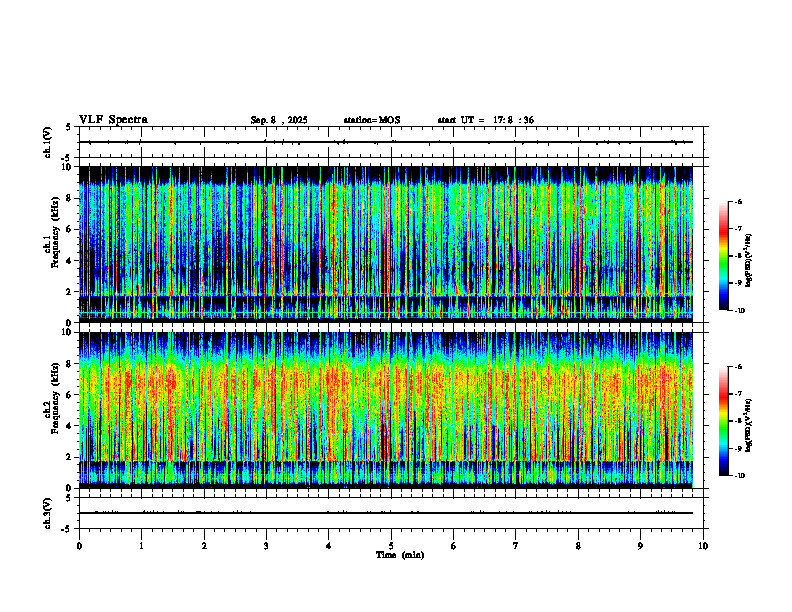This screenshot has height=612, width=792.
Task: Click the "ch.3(V)" waveform axis label
Action: click(48, 513)
